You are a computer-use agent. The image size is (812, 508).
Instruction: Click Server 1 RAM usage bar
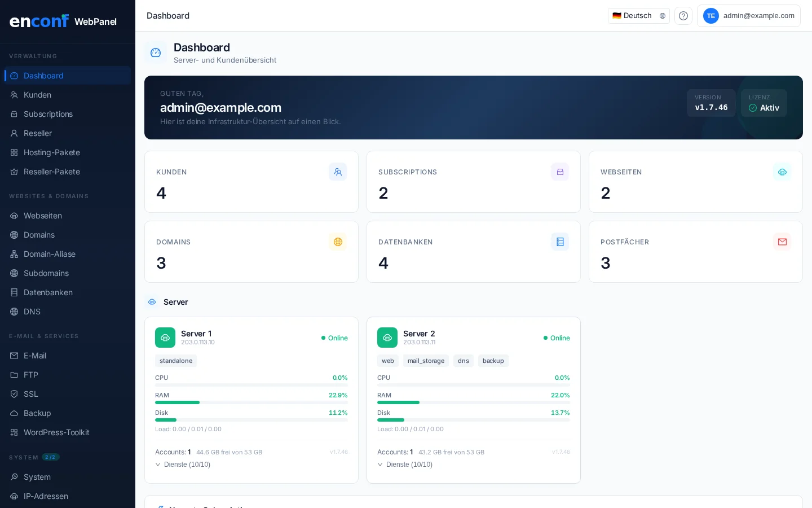point(251,402)
